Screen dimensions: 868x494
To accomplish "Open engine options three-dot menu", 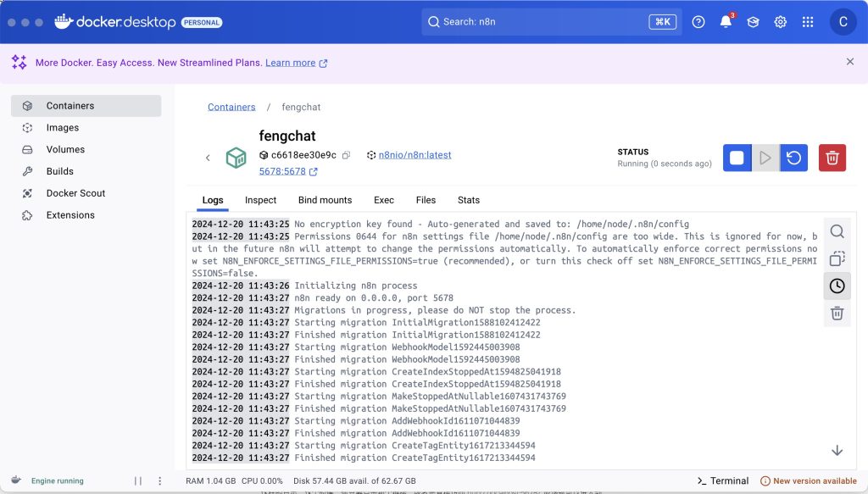I will (159, 480).
